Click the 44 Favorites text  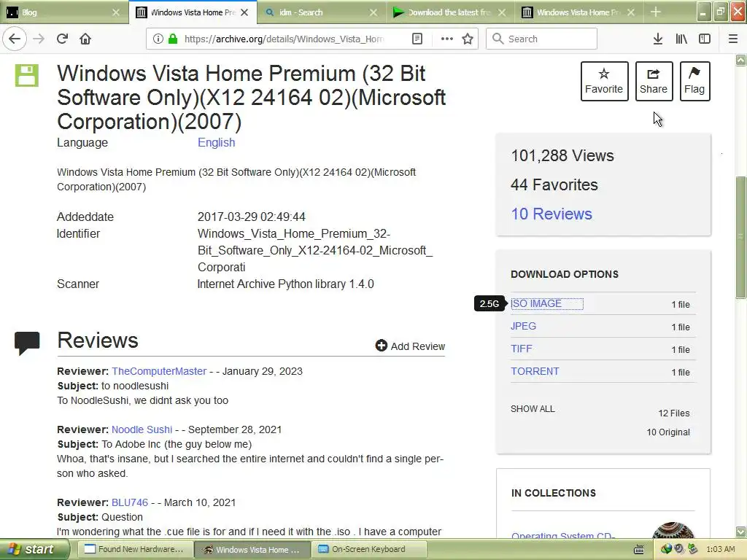554,184
